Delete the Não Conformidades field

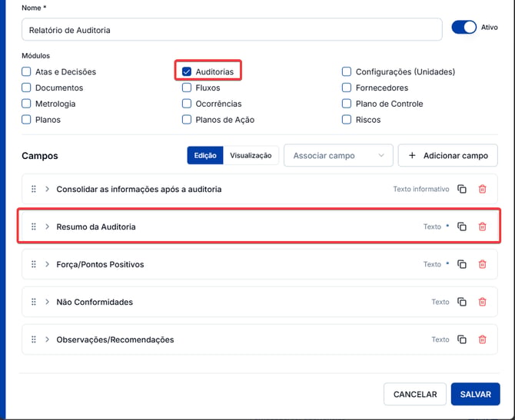482,302
